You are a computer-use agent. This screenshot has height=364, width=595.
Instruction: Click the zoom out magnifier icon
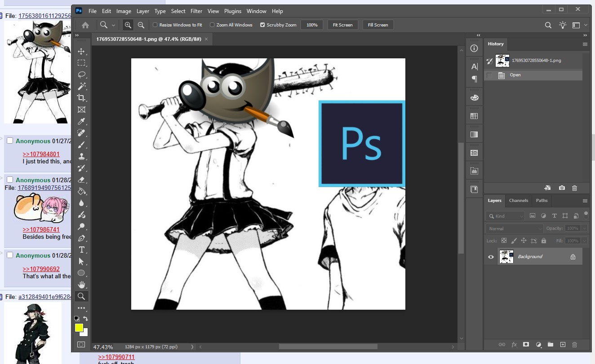click(141, 25)
